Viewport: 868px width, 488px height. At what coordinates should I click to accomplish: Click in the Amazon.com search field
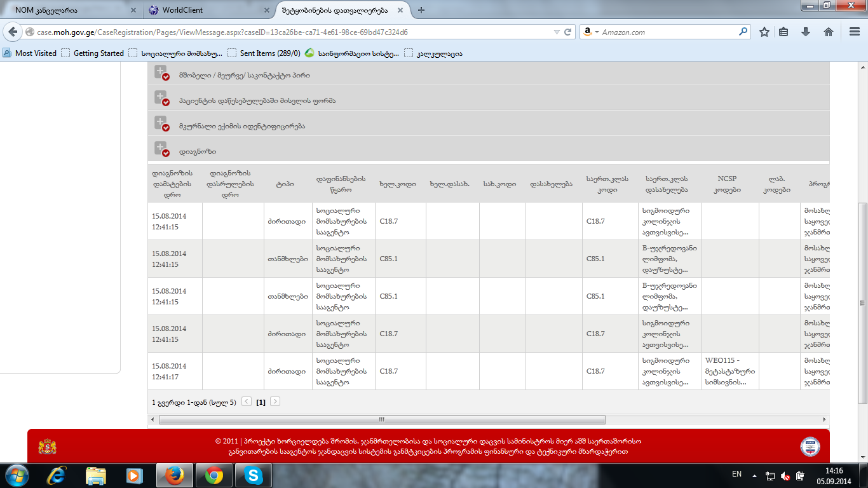tap(667, 32)
